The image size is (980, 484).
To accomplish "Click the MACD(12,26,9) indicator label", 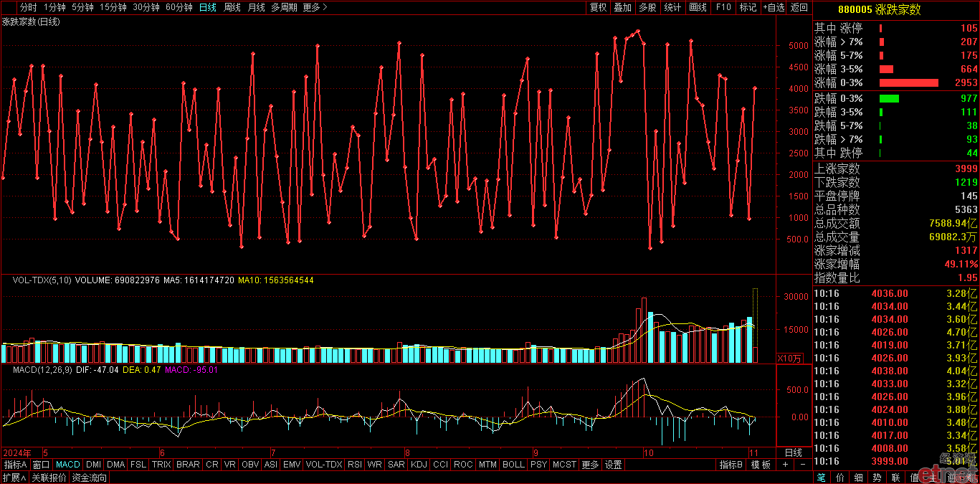I will 42,370.
